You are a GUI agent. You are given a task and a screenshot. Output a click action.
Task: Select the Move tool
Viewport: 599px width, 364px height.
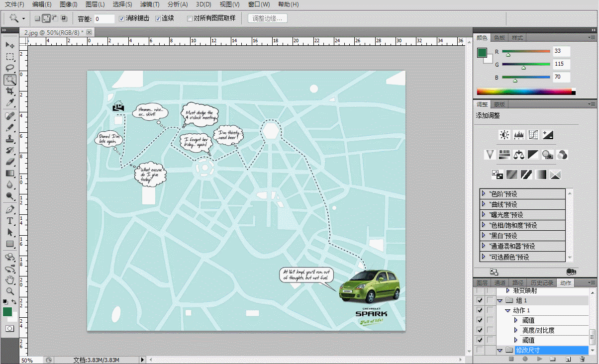10,45
